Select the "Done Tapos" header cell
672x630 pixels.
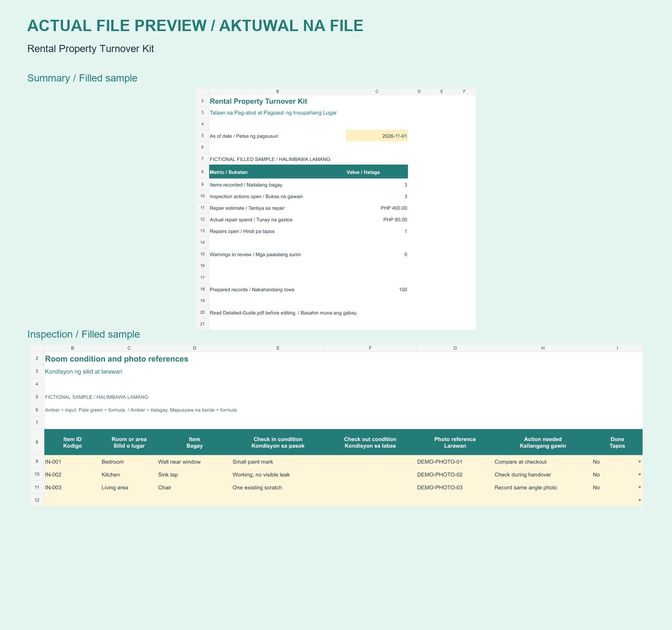coord(617,442)
